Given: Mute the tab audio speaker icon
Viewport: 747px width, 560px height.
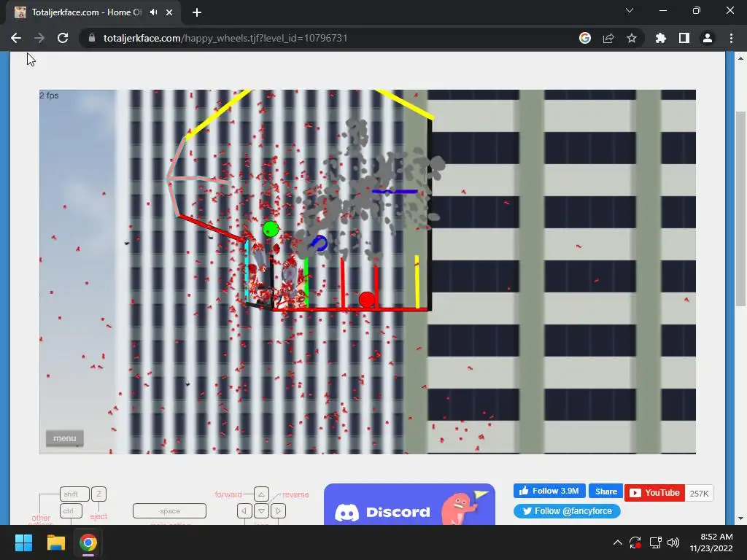Looking at the screenshot, I should 153,12.
